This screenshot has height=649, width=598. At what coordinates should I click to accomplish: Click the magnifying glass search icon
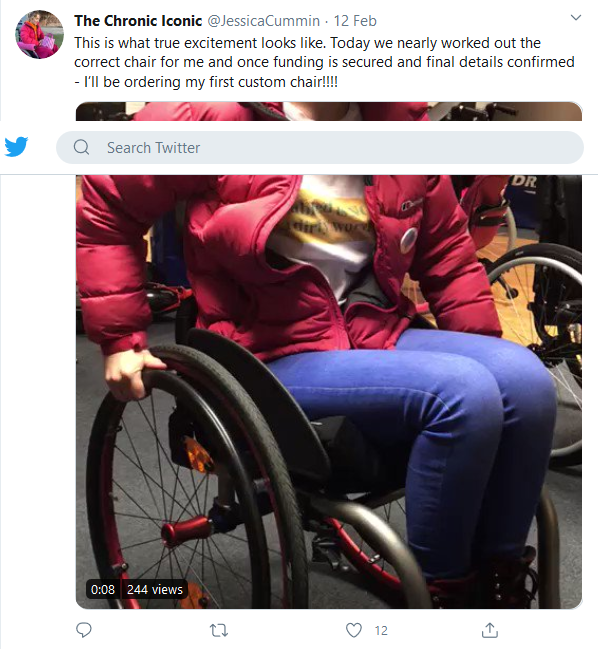(x=81, y=147)
